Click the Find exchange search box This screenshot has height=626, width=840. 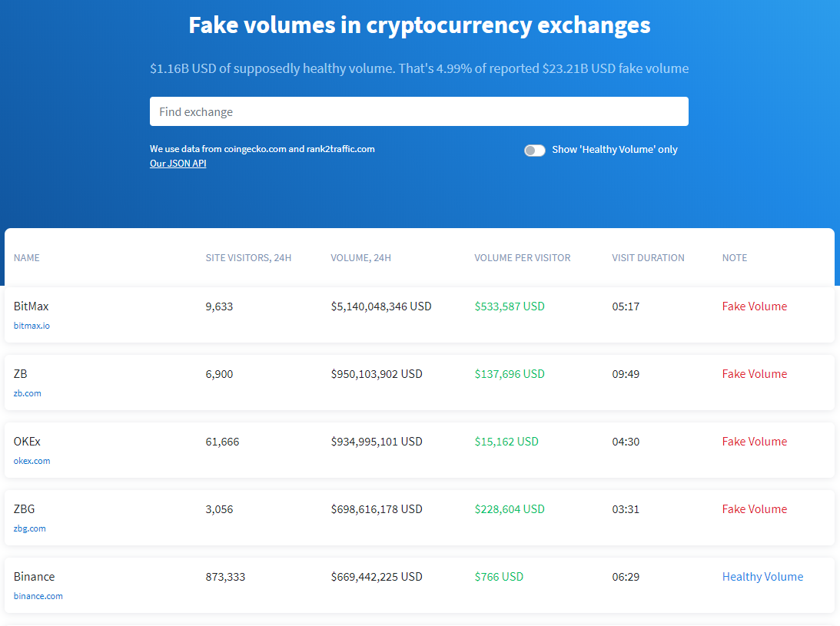419,111
